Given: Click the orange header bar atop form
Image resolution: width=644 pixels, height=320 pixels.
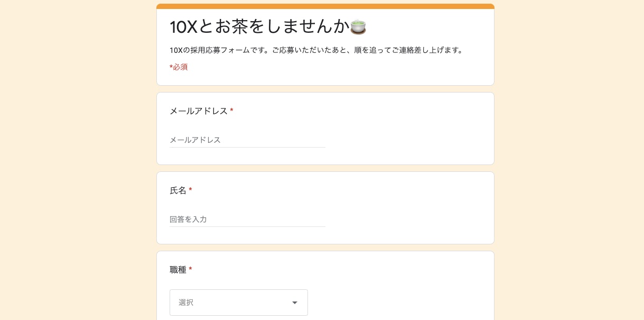Looking at the screenshot, I should 325,6.
